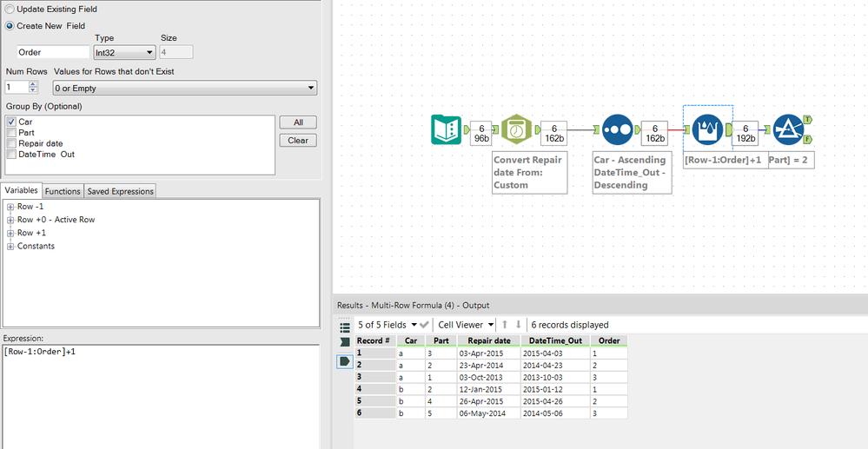Image resolution: width=868 pixels, height=449 pixels.
Task: Click the Filter tool True output anchor
Action: (x=808, y=119)
